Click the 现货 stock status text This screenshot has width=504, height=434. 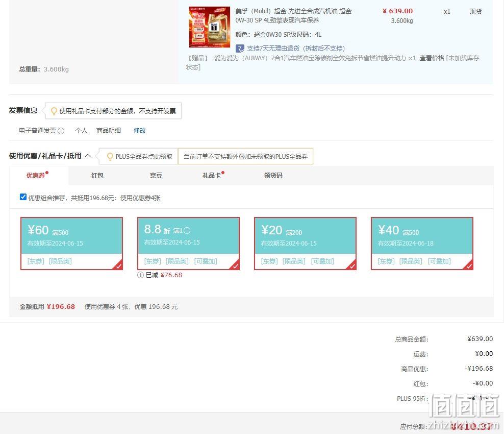pos(476,12)
